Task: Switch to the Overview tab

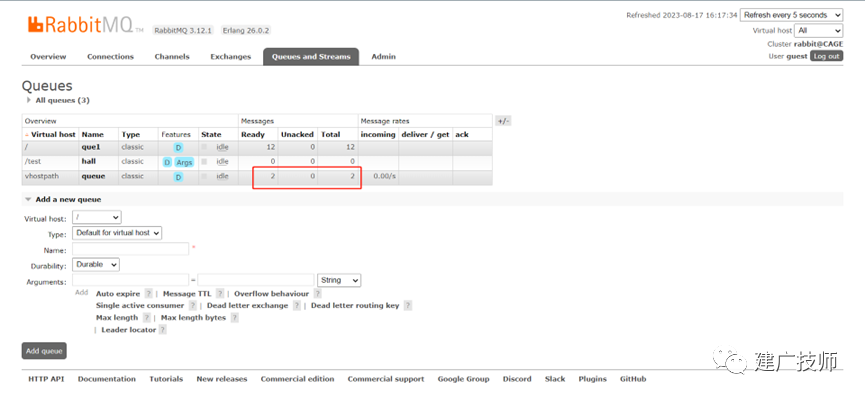Action: coord(48,56)
